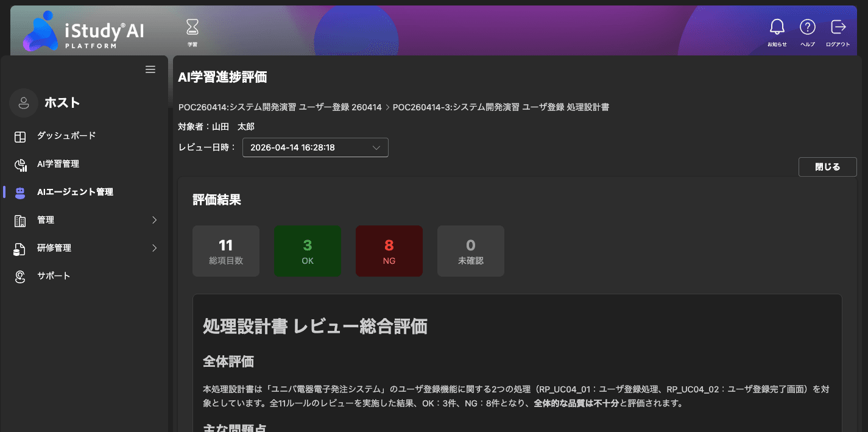Image resolution: width=868 pixels, height=432 pixels.
Task: Open the ヘルプ question mark icon
Action: pyautogui.click(x=808, y=27)
